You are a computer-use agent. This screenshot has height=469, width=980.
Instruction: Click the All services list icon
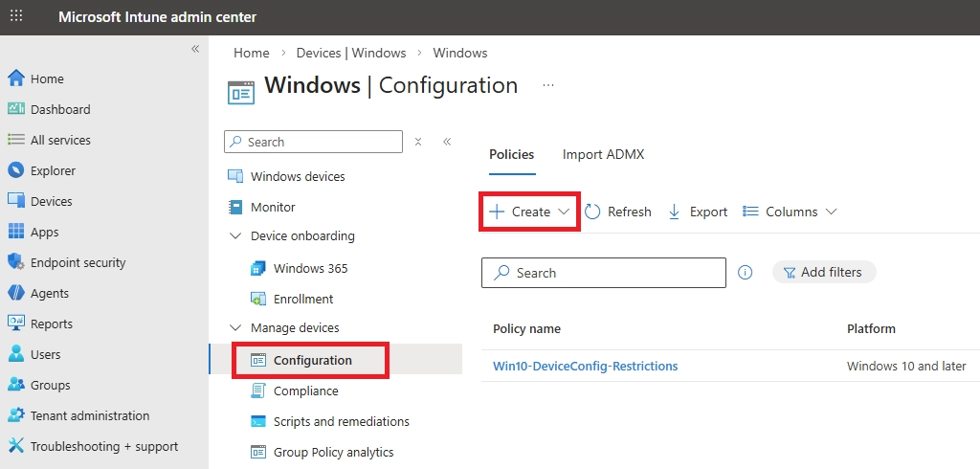point(16,140)
